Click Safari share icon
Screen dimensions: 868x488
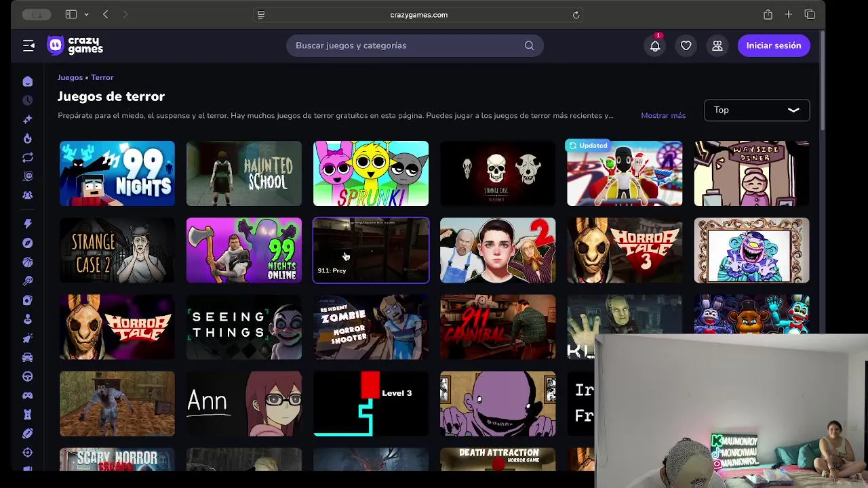coord(768,14)
